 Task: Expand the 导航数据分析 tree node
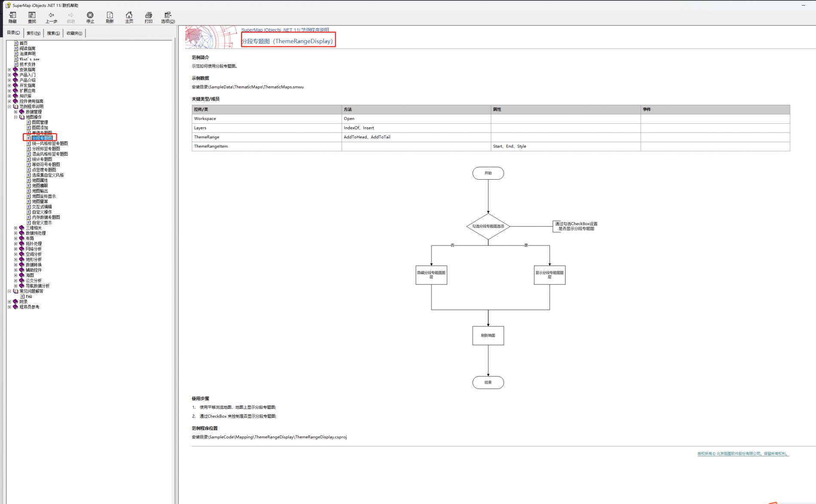click(16, 286)
